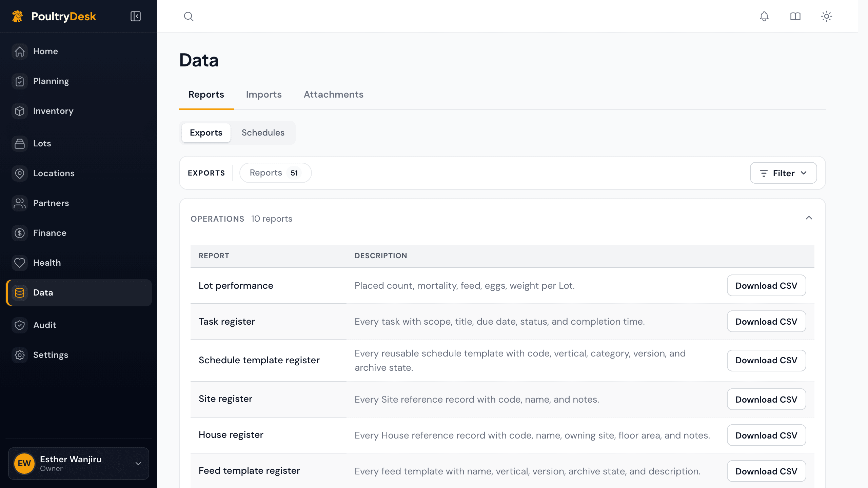868x488 pixels.
Task: Switch to the Reports tab
Action: [x=206, y=95]
